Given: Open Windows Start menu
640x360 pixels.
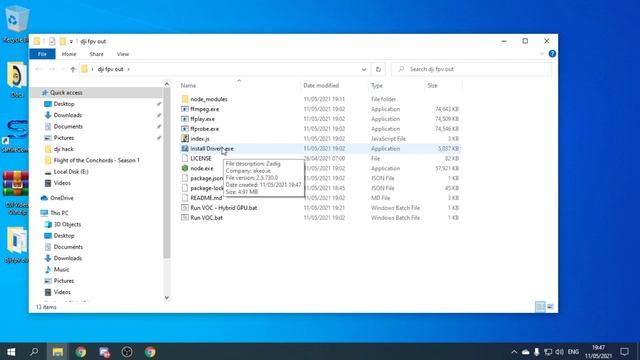Looking at the screenshot, I should click(11, 352).
